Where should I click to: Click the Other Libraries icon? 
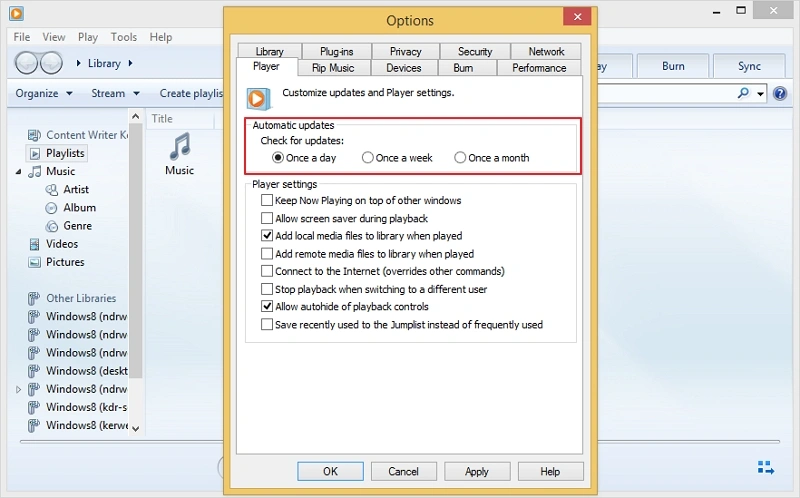pyautogui.click(x=34, y=298)
